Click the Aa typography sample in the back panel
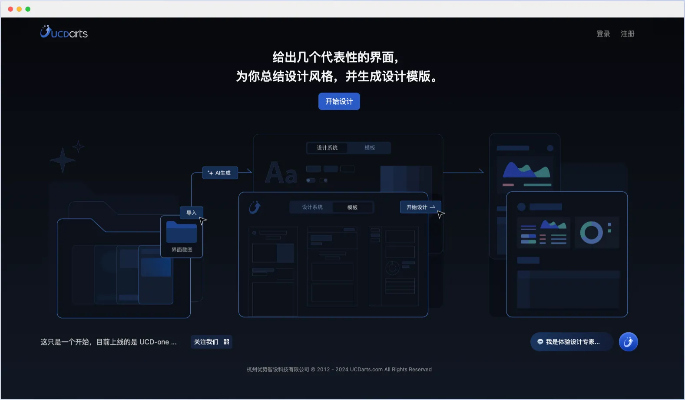Screen dimensions: 685x400 [x=281, y=174]
